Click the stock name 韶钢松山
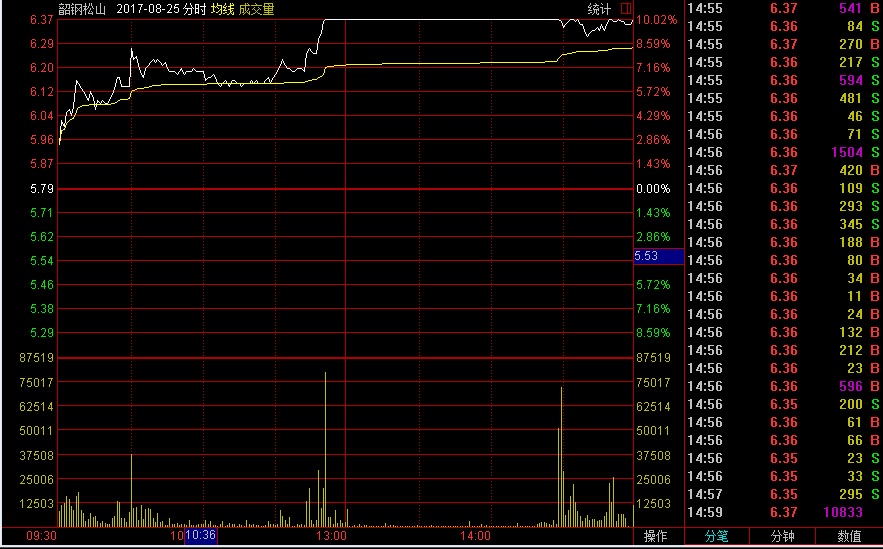The image size is (883, 549). (x=82, y=9)
